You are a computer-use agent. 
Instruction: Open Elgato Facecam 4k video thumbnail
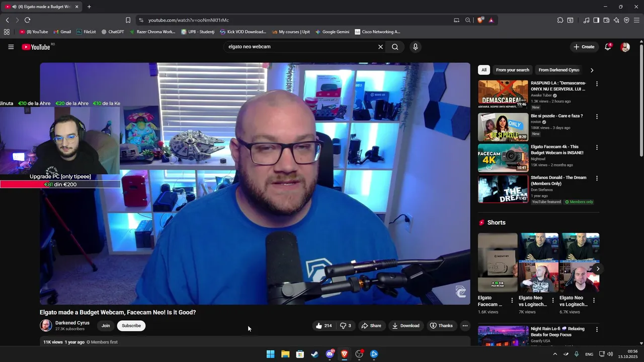[x=503, y=158]
